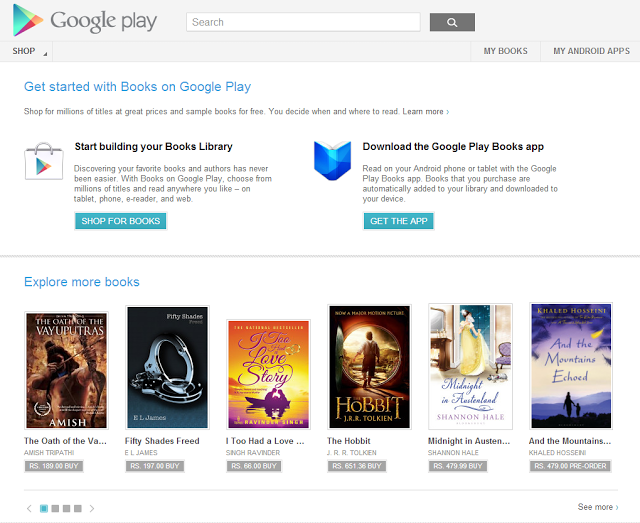The width and height of the screenshot is (640, 523).
Task: Click the Google Play logo
Action: (x=85, y=21)
